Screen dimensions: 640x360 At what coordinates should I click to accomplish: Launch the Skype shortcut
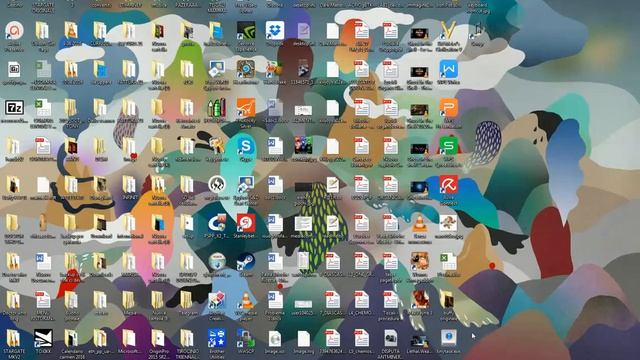coord(246,146)
